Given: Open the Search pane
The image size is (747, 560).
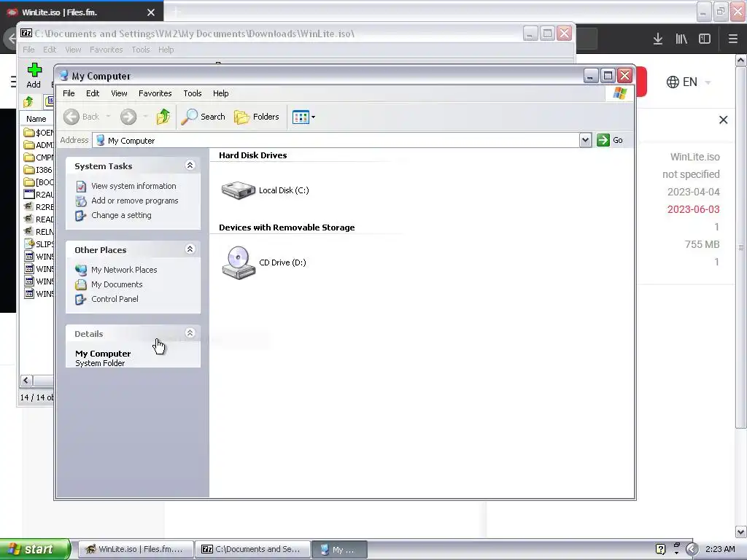Looking at the screenshot, I should 203,117.
